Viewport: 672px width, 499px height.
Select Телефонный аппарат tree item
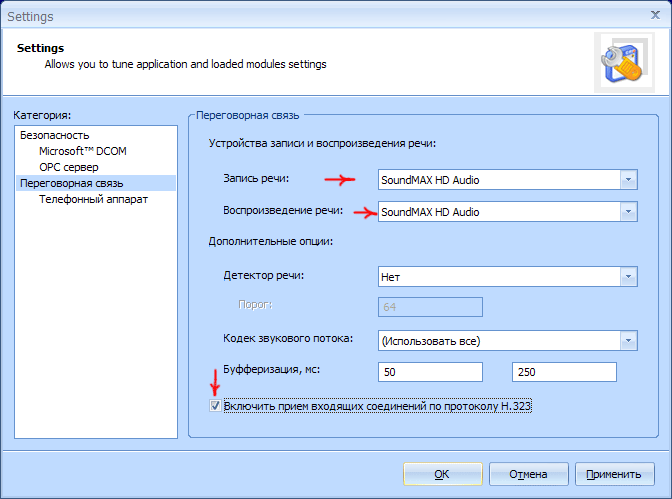coord(93,199)
